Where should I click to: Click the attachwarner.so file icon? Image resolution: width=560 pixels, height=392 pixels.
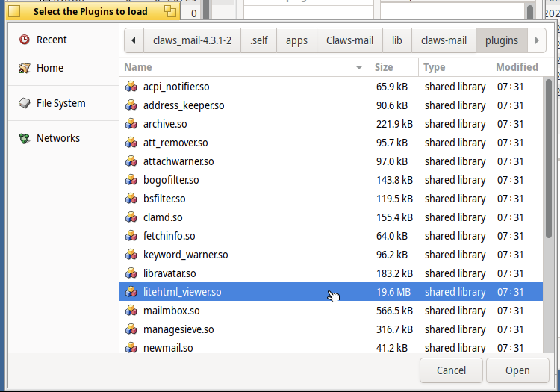pos(131,161)
